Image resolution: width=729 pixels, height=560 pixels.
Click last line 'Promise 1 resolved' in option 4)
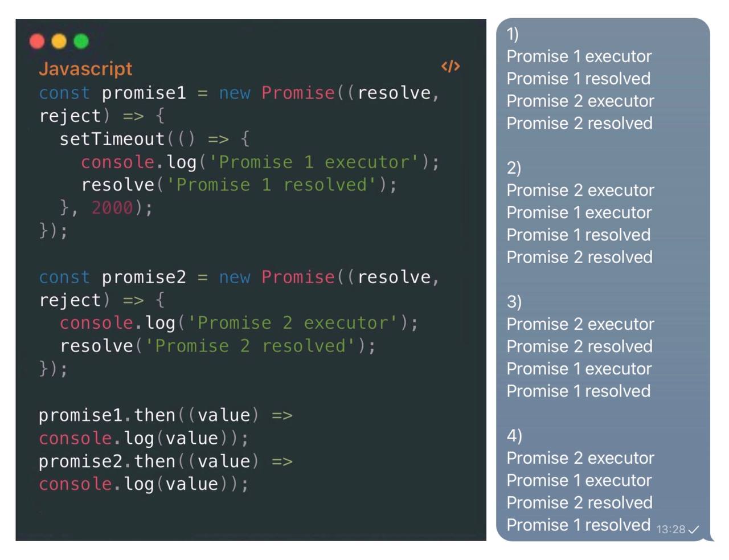(x=579, y=525)
